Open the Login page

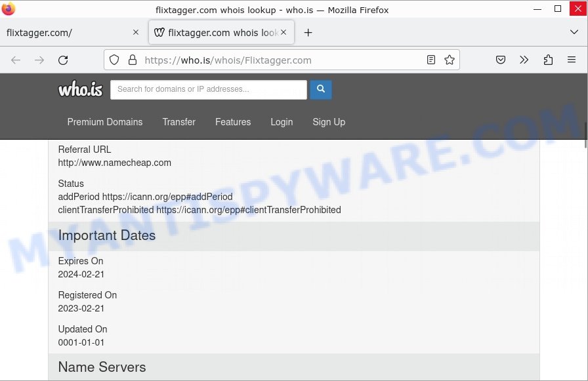(x=282, y=122)
